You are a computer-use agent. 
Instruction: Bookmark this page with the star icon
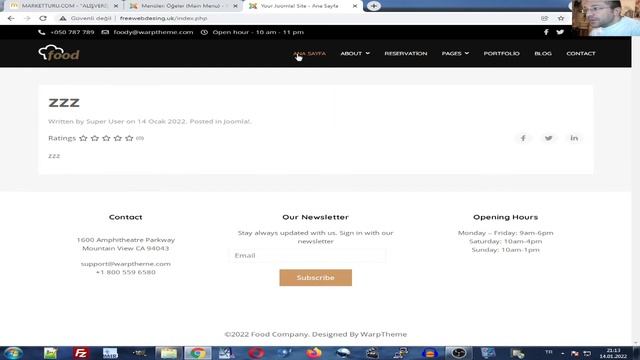point(561,18)
